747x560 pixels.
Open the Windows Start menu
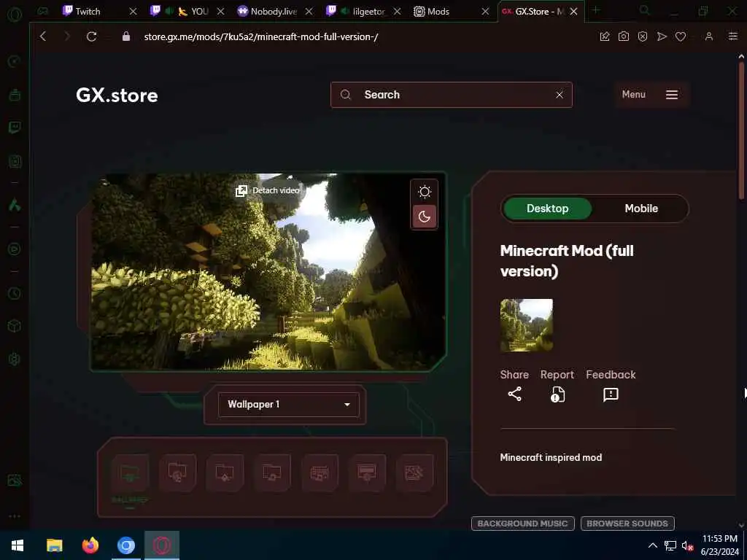click(x=18, y=545)
